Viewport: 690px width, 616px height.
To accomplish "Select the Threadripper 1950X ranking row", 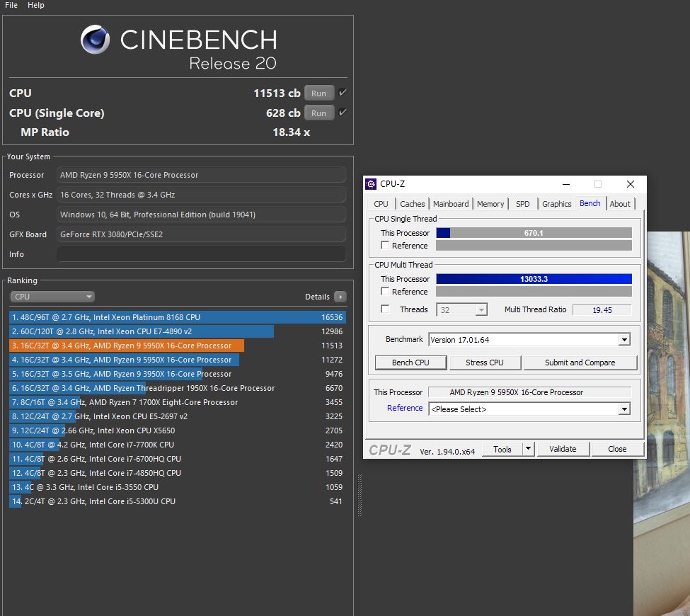I will point(178,388).
